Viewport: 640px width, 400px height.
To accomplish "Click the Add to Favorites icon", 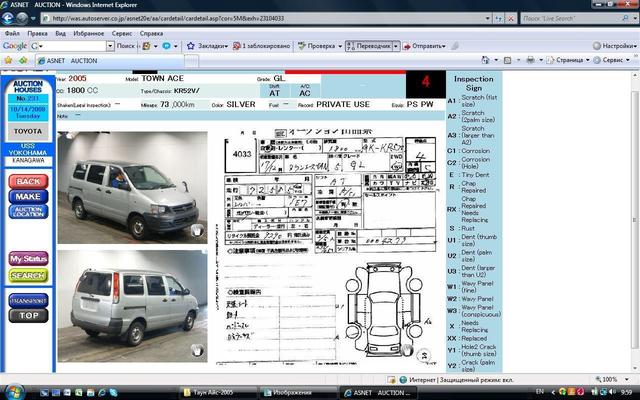I will pos(23,60).
